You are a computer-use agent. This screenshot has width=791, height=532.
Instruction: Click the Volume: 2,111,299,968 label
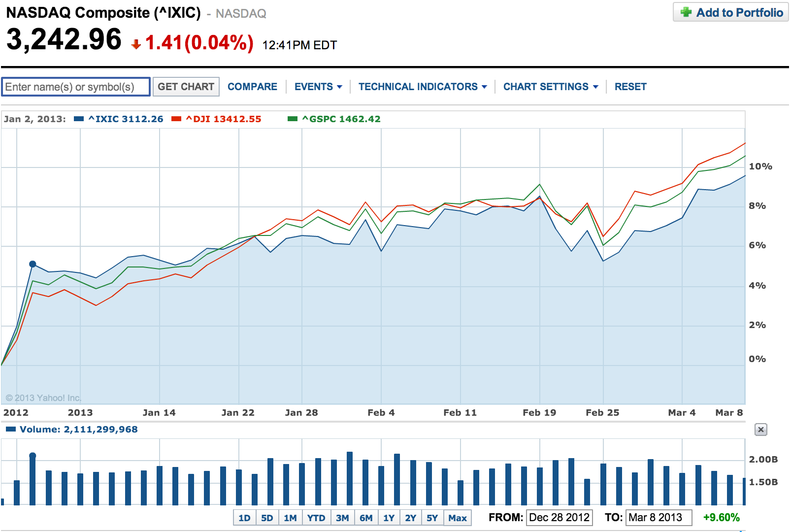coord(79,430)
